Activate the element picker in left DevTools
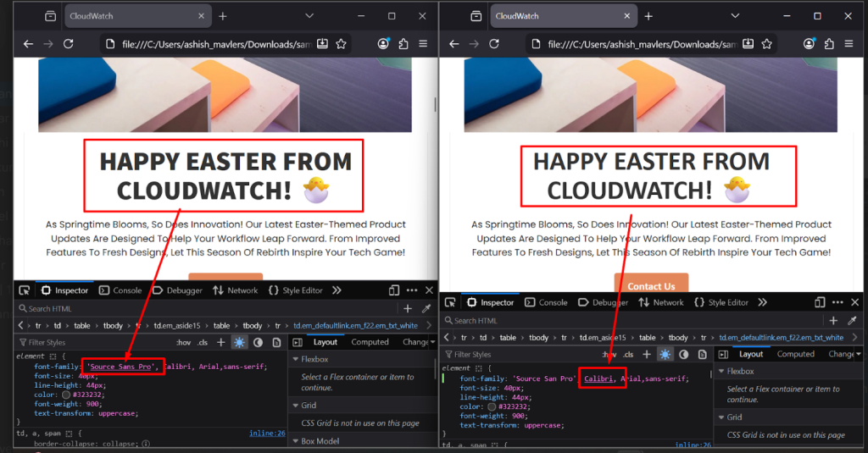The width and height of the screenshot is (868, 453). click(25, 290)
